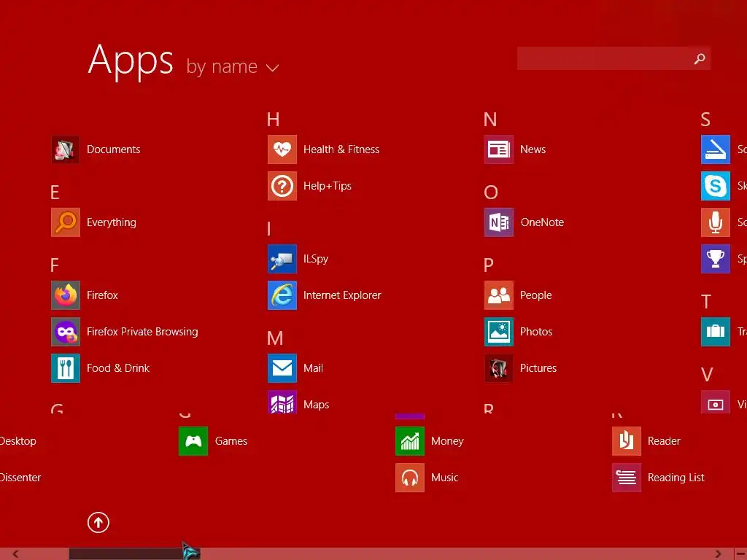Click the up arrow Start screen button
747x560 pixels.
[x=98, y=522]
